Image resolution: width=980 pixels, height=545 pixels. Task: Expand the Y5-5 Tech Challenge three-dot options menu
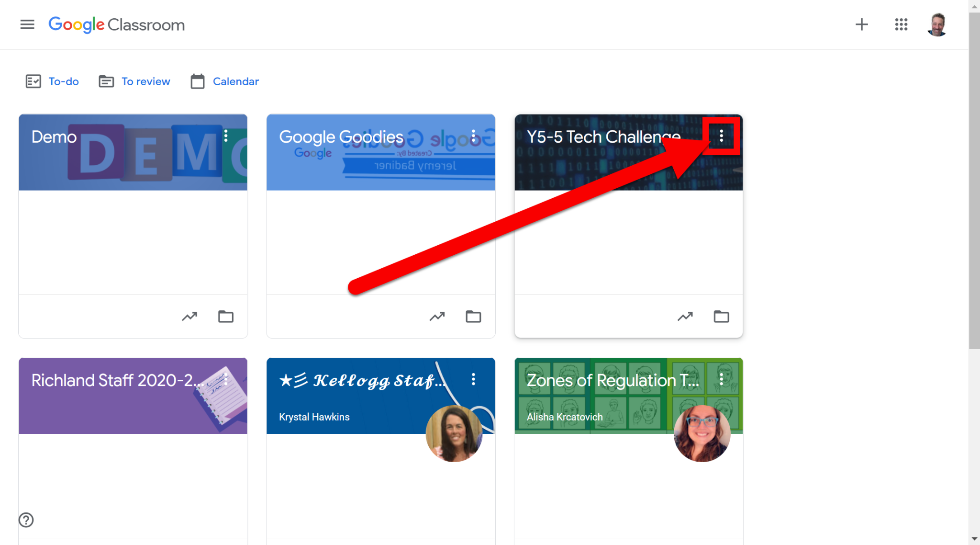(721, 136)
